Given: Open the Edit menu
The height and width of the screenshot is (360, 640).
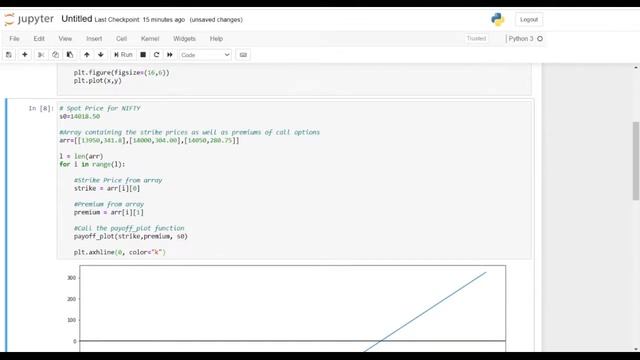Looking at the screenshot, I should click(x=39, y=39).
